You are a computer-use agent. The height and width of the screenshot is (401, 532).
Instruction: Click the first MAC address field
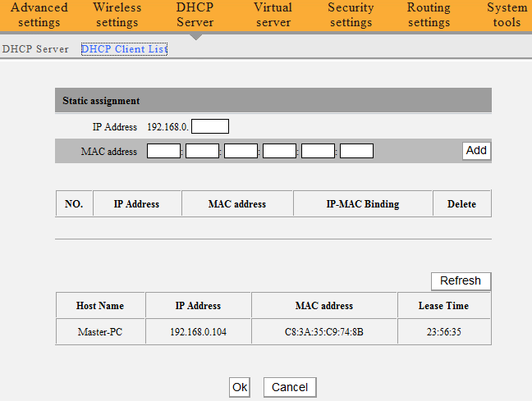click(x=163, y=151)
